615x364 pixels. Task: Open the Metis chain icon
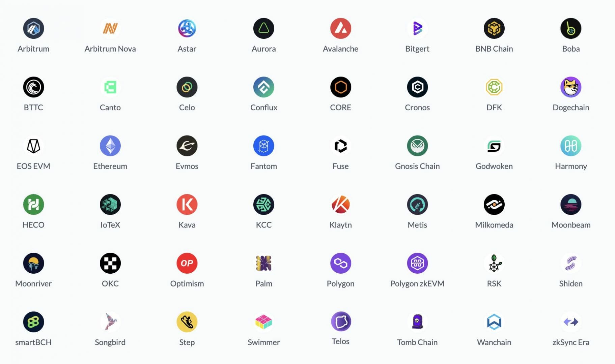[417, 204]
